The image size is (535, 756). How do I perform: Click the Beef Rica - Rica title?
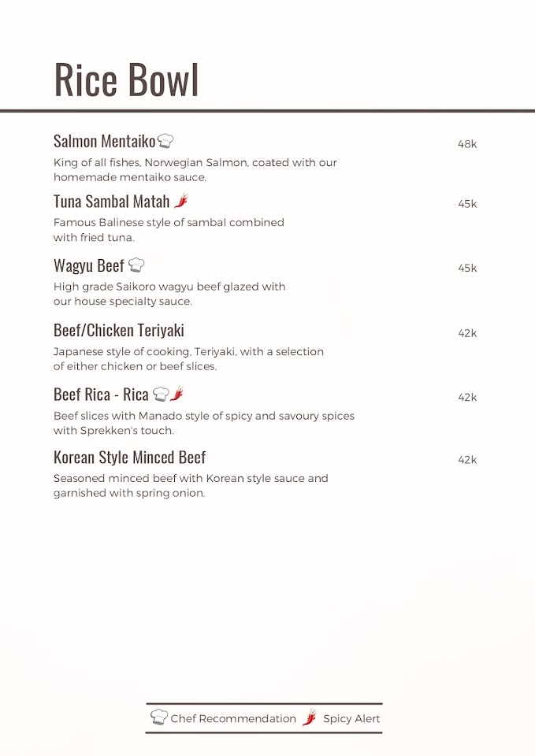[x=101, y=395]
